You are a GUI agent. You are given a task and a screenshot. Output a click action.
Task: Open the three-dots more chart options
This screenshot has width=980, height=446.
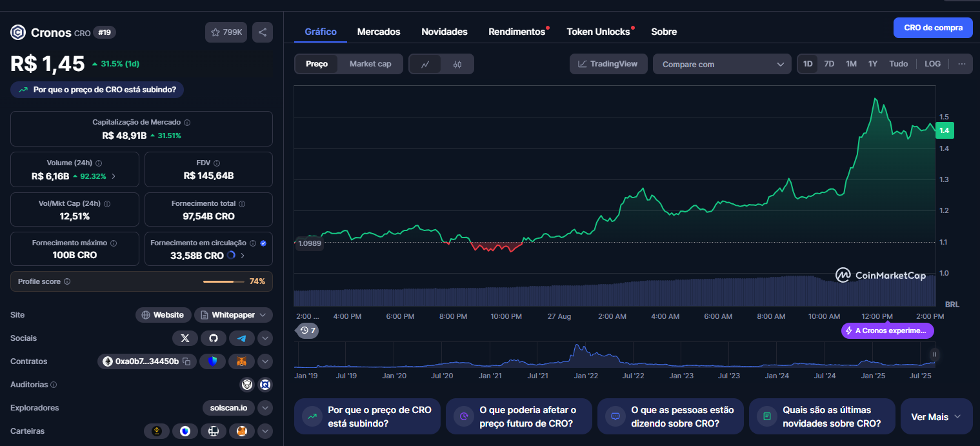[x=962, y=64]
